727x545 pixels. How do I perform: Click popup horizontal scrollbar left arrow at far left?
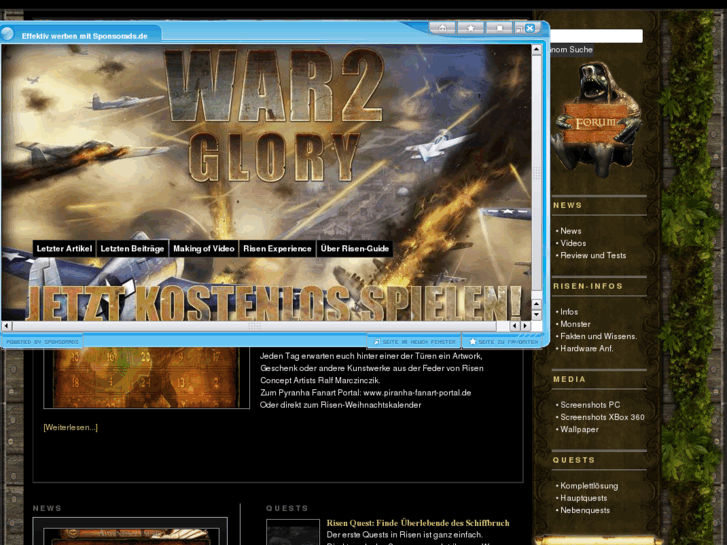coord(6,326)
